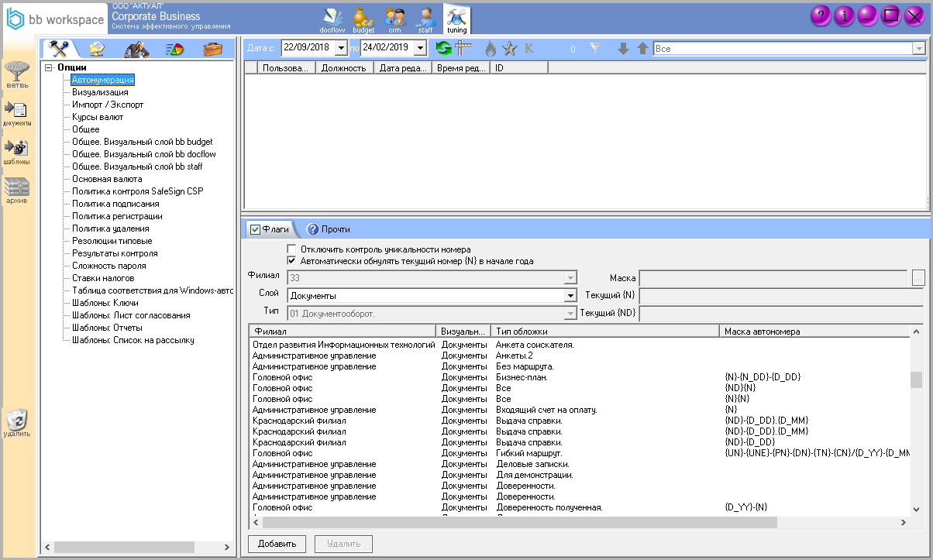Image resolution: width=933 pixels, height=560 pixels.
Task: Toggle the Флаги tab checkbox
Action: (255, 229)
